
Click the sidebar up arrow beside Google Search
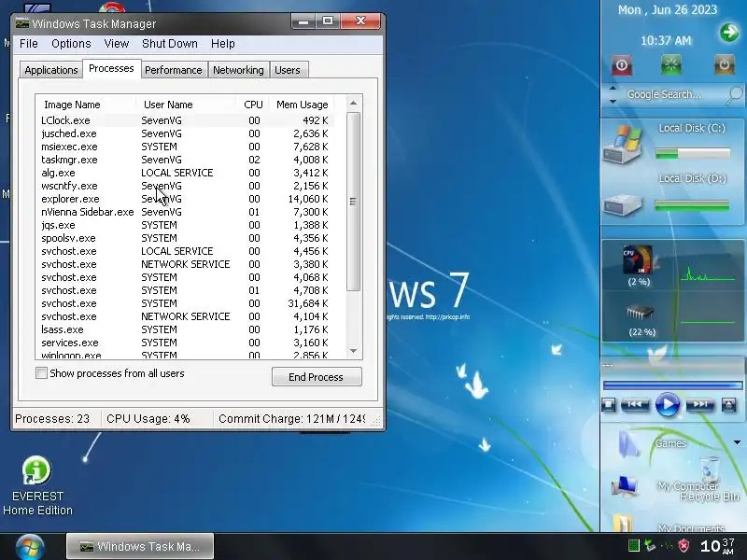click(x=613, y=88)
